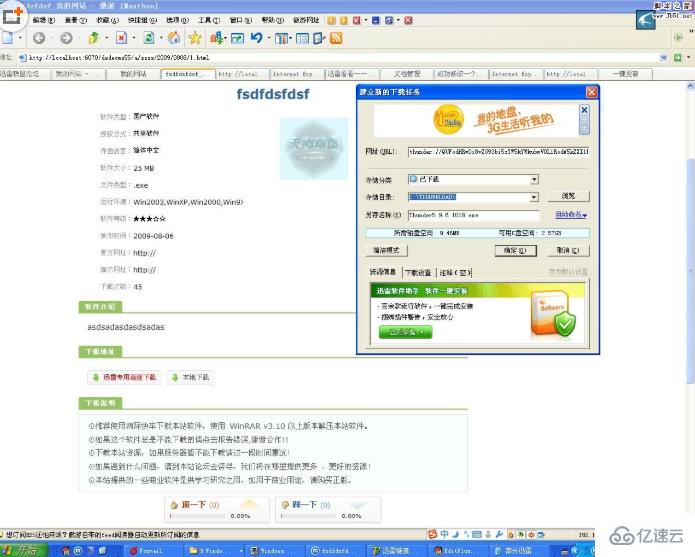
Task: Open the 帮助(H) menu
Action: (272, 20)
